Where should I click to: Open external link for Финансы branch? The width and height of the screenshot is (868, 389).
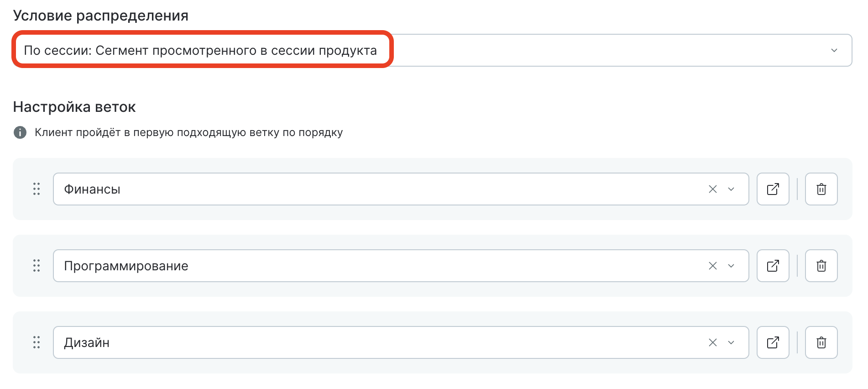click(x=773, y=189)
